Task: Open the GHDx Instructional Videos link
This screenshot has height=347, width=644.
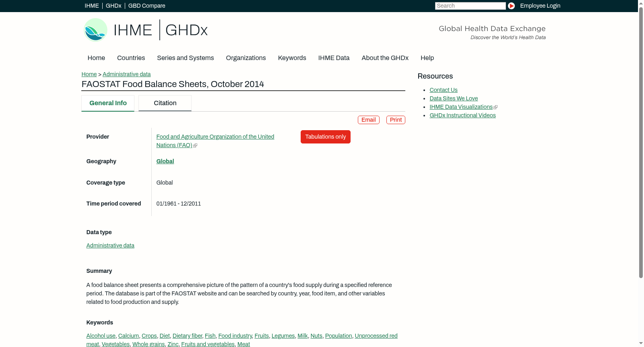Action: tap(462, 115)
